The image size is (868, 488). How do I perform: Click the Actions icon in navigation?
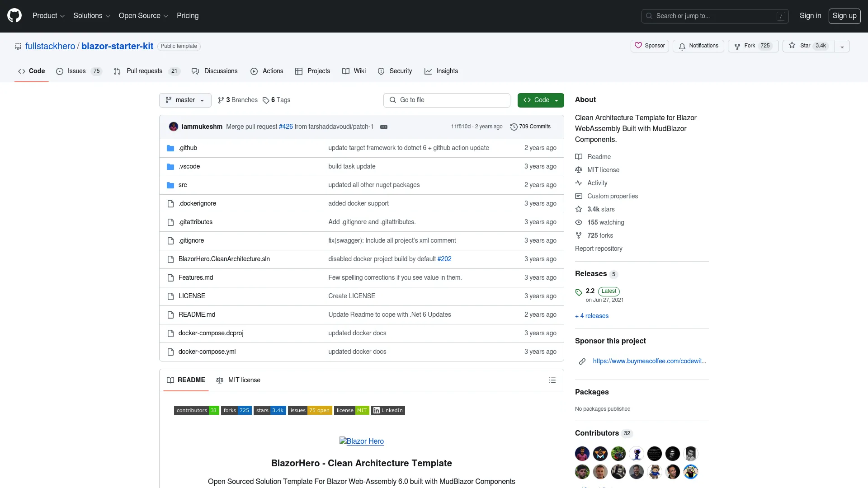254,71
